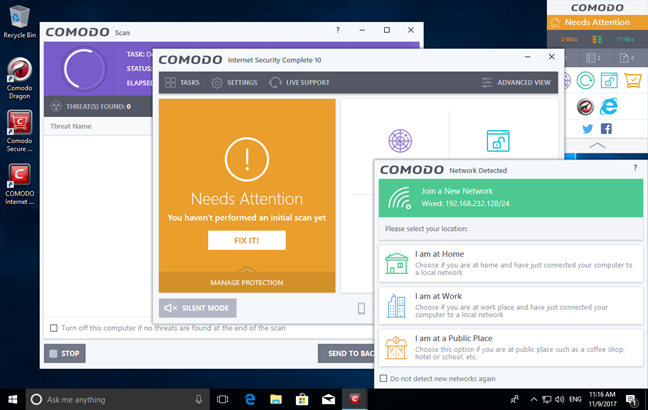Click the mobile phone icon in main window
The height and width of the screenshot is (410, 648).
[x=361, y=308]
